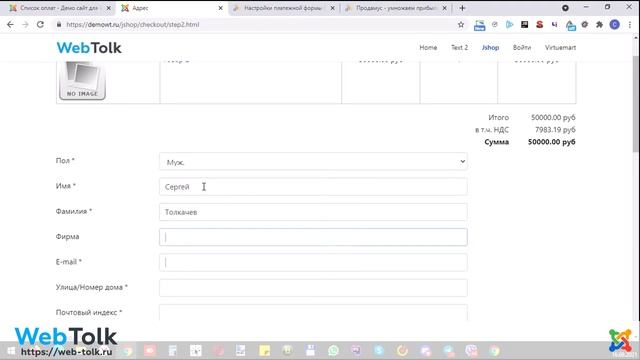Switch to the 'Список оплат' tab
Viewport: 640px width, 360px height.
[x=59, y=8]
